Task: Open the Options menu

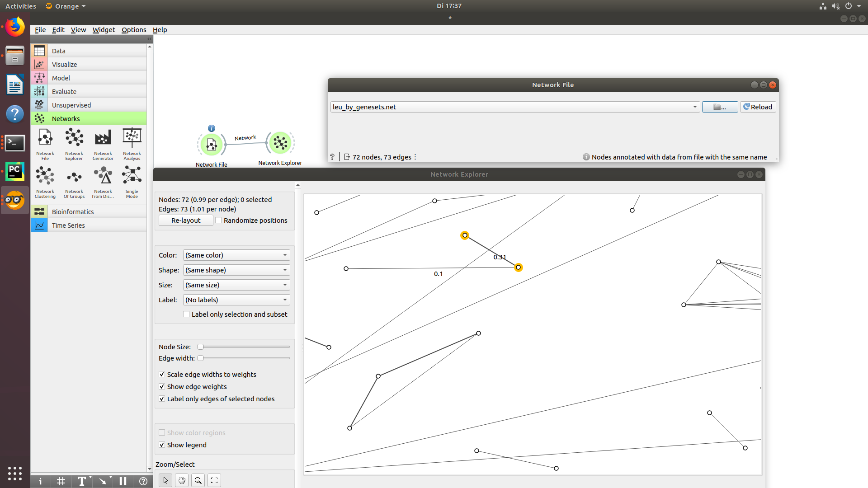Action: pos(134,30)
